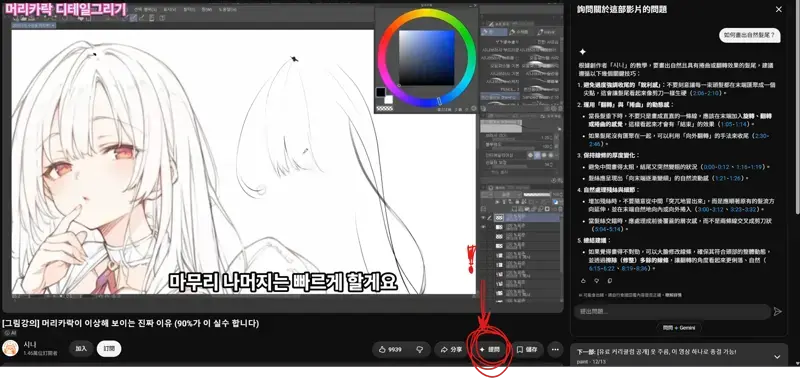The width and height of the screenshot is (800, 382).
Task: Close the Ask about this video panel
Action: 779,9
